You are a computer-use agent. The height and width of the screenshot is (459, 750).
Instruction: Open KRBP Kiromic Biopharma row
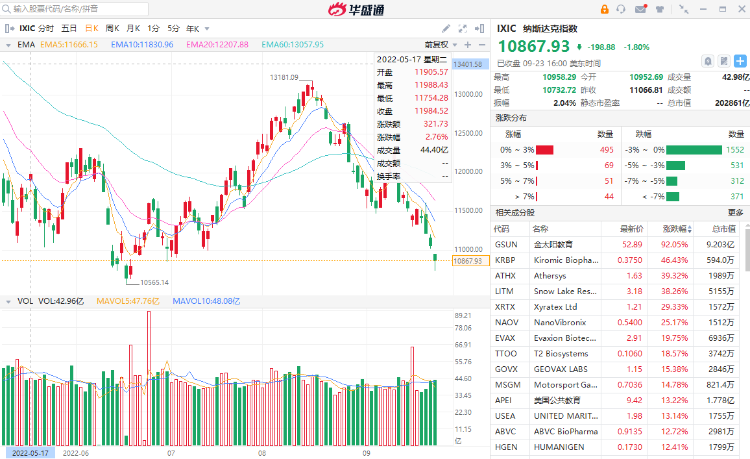pos(617,260)
